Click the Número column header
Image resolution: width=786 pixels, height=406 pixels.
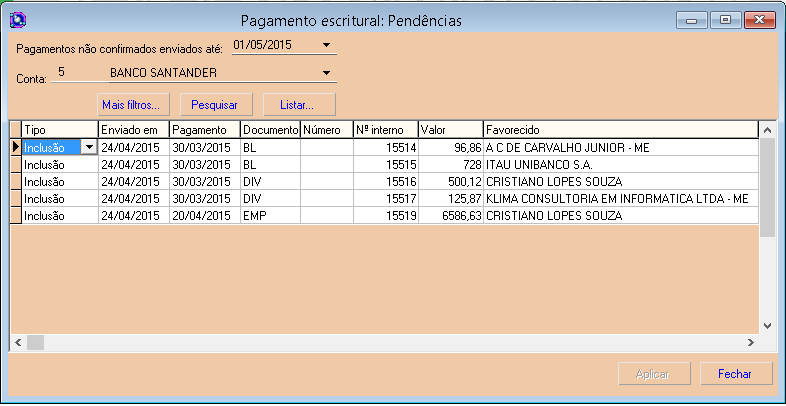(x=327, y=130)
